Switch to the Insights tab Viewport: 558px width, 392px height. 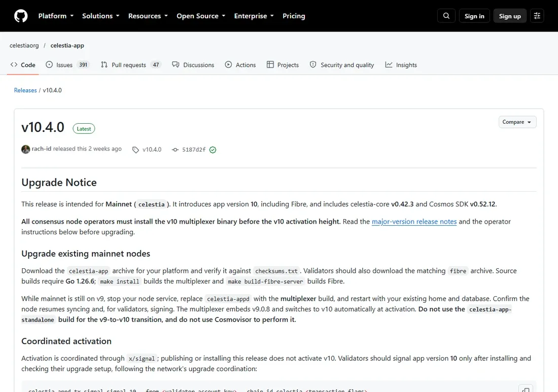[401, 65]
